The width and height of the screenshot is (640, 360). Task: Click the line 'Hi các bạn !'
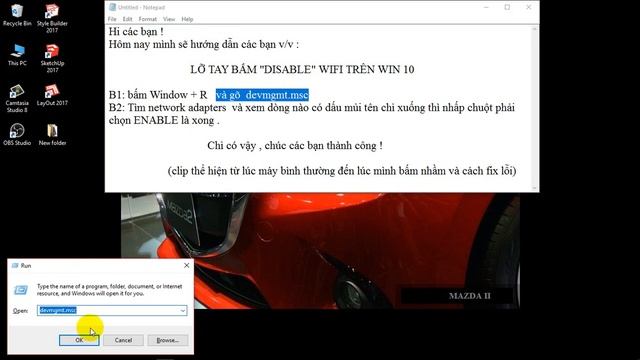136,32
